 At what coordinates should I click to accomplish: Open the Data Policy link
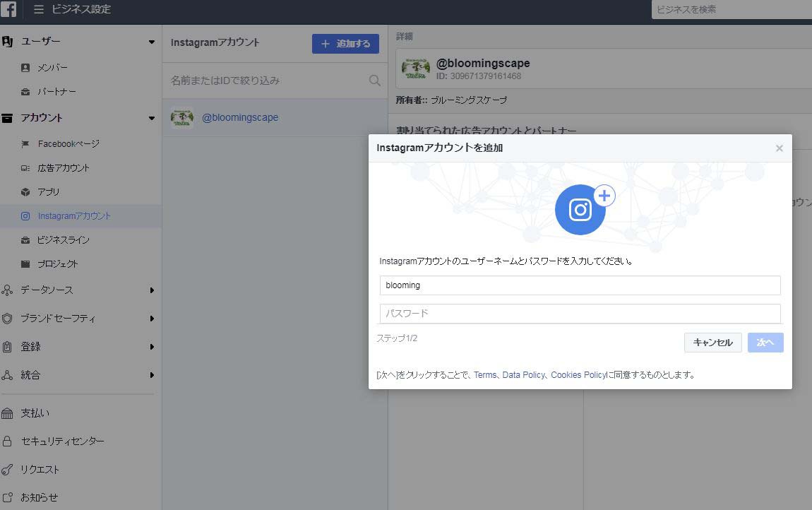coord(523,374)
